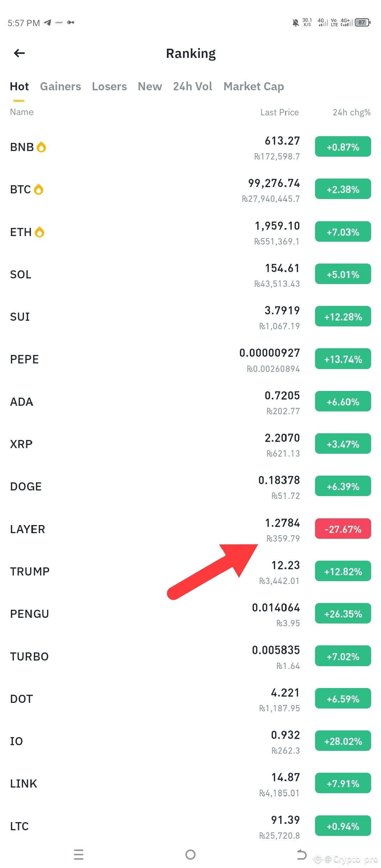Screen dimensions: 381x868
Task: Click the flame icon beside BTC
Action: (x=39, y=189)
